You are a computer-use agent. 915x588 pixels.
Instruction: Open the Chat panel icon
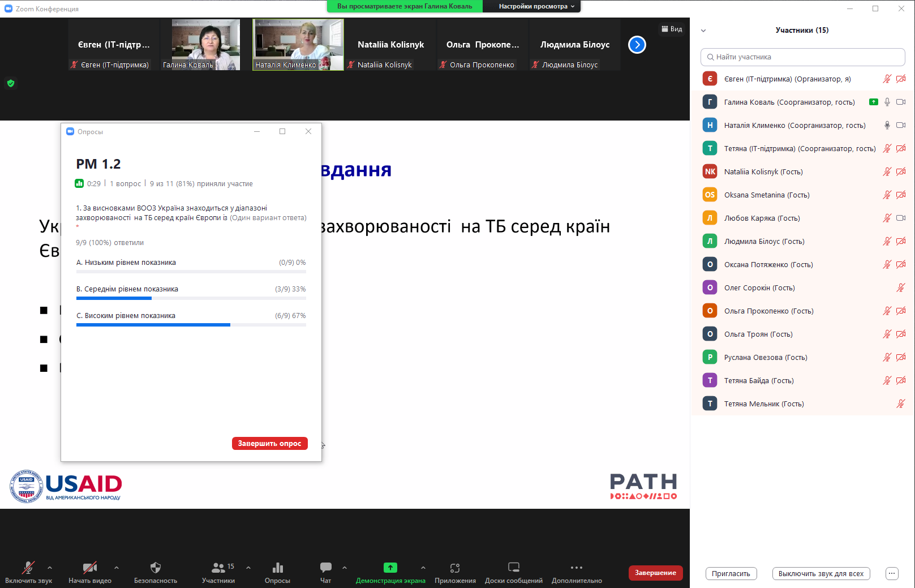pos(326,568)
